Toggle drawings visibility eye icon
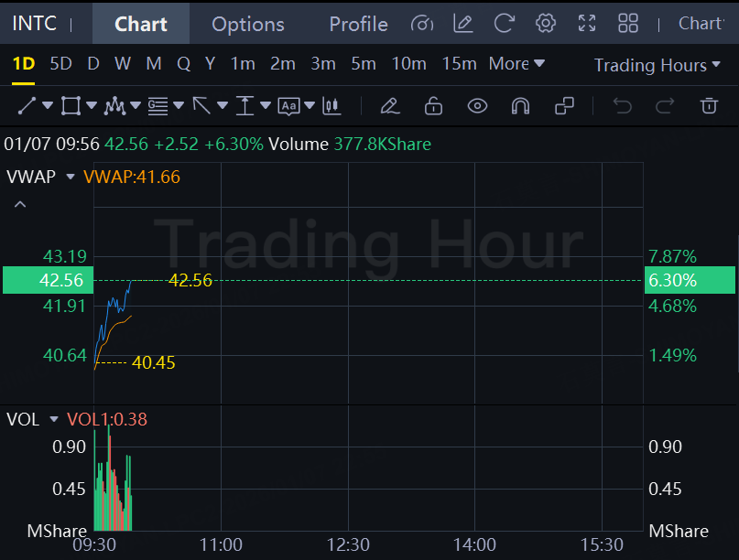739x560 pixels. coord(477,106)
